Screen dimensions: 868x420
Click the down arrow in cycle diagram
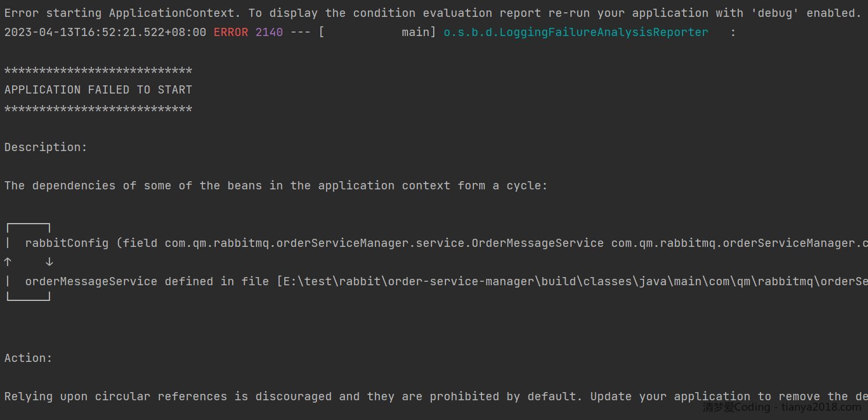[x=49, y=262]
